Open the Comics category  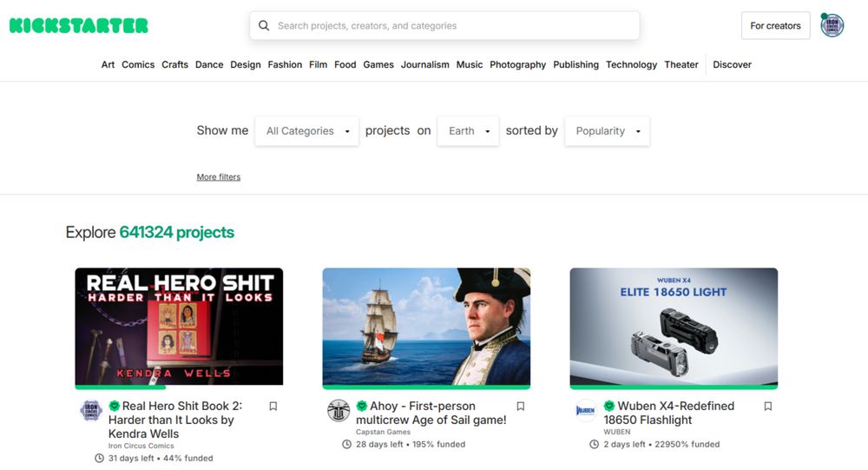[x=138, y=65]
